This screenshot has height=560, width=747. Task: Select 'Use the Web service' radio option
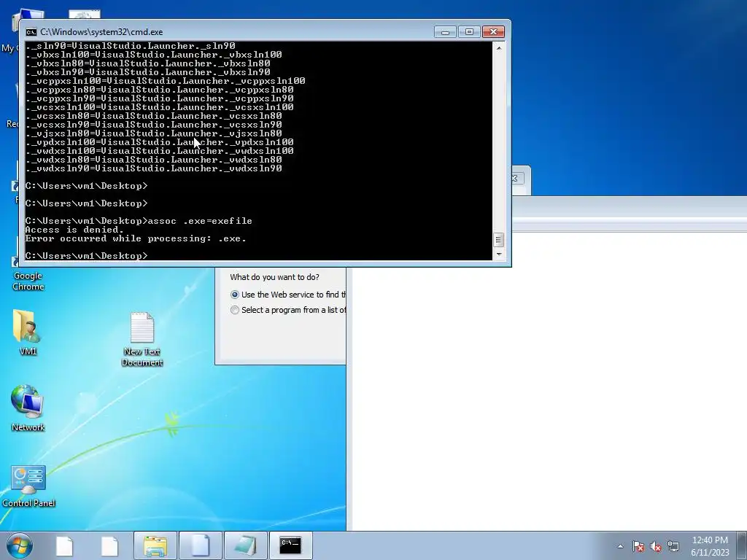(234, 295)
